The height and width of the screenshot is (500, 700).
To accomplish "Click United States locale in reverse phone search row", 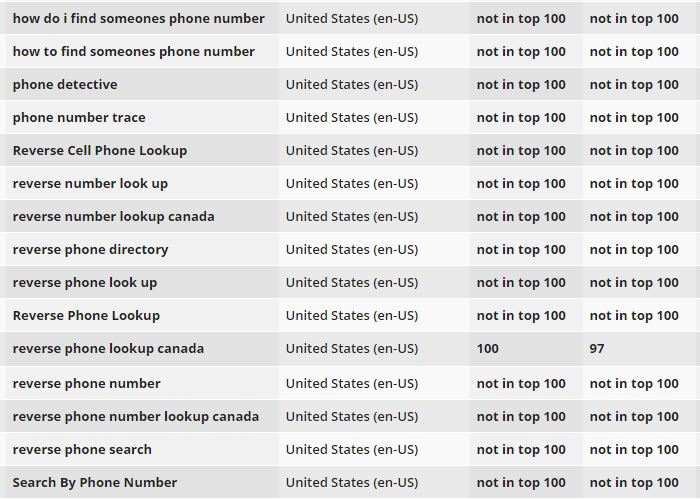I will [x=352, y=450].
